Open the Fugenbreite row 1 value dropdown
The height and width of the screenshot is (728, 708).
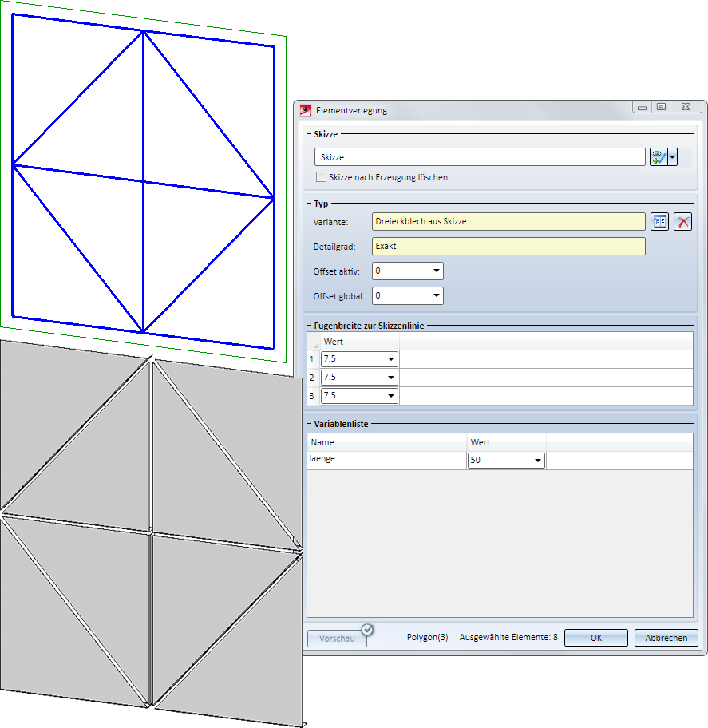pyautogui.click(x=390, y=359)
